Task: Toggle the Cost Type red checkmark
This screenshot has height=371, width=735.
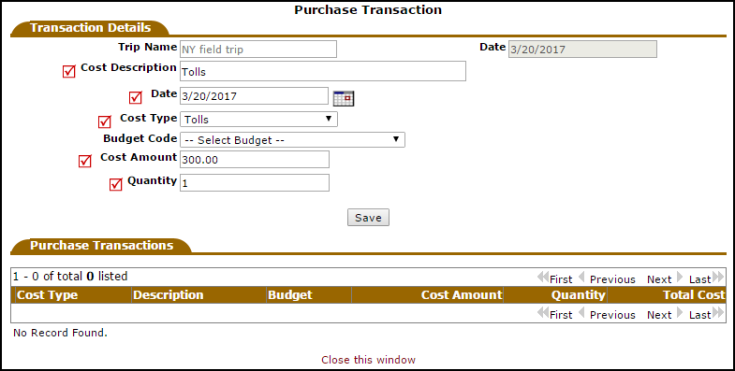Action: 105,121
